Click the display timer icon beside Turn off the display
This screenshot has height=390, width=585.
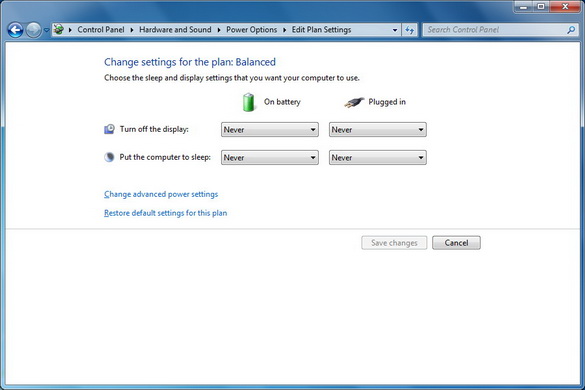(x=109, y=129)
